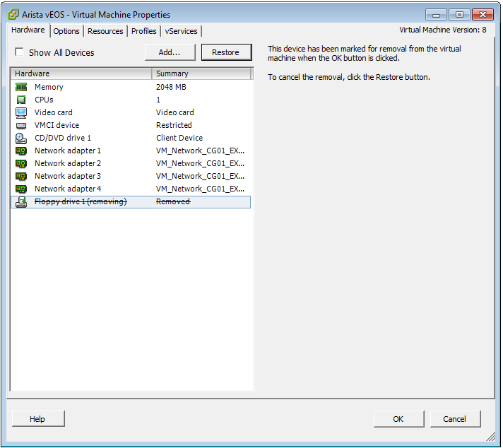The image size is (503, 448).
Task: Maximize the Virtual Machine Properties window
Action: tap(459, 14)
